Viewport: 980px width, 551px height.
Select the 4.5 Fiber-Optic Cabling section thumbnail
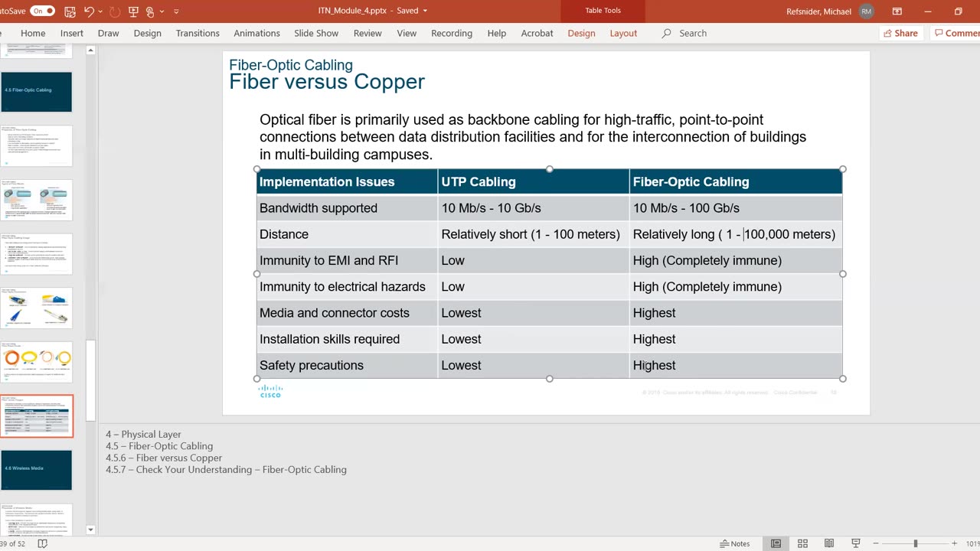[x=37, y=92]
